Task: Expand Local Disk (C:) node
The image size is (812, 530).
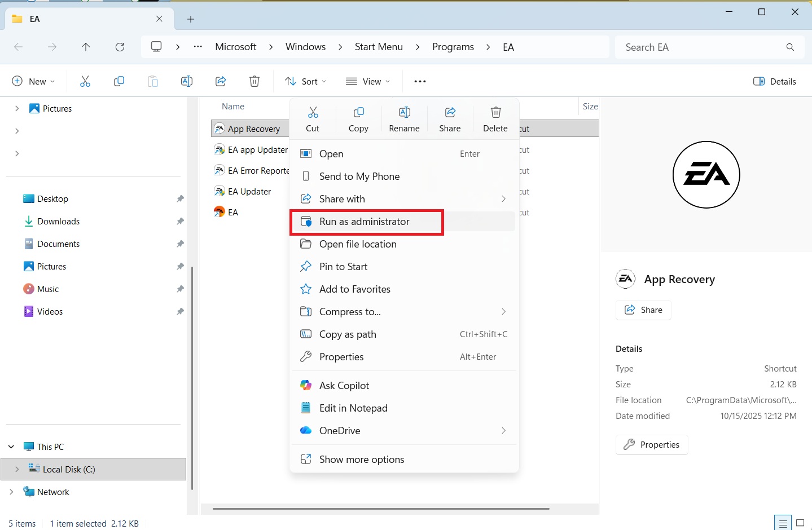Action: click(x=17, y=469)
